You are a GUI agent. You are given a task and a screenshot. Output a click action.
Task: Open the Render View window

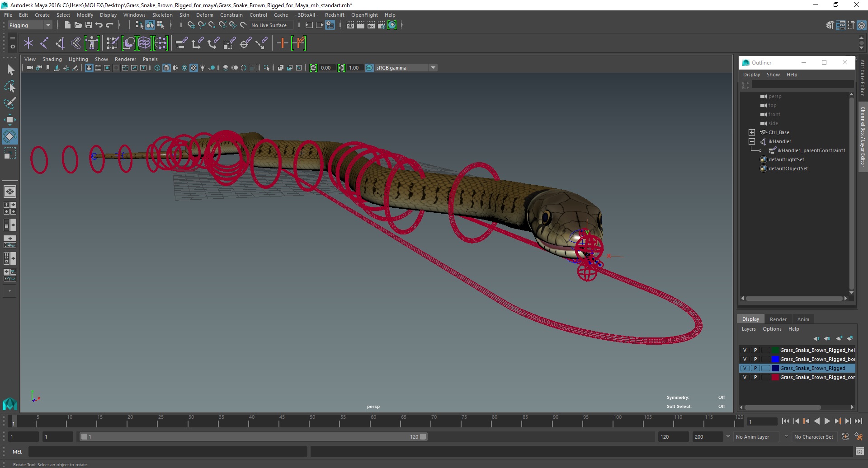pyautogui.click(x=350, y=25)
